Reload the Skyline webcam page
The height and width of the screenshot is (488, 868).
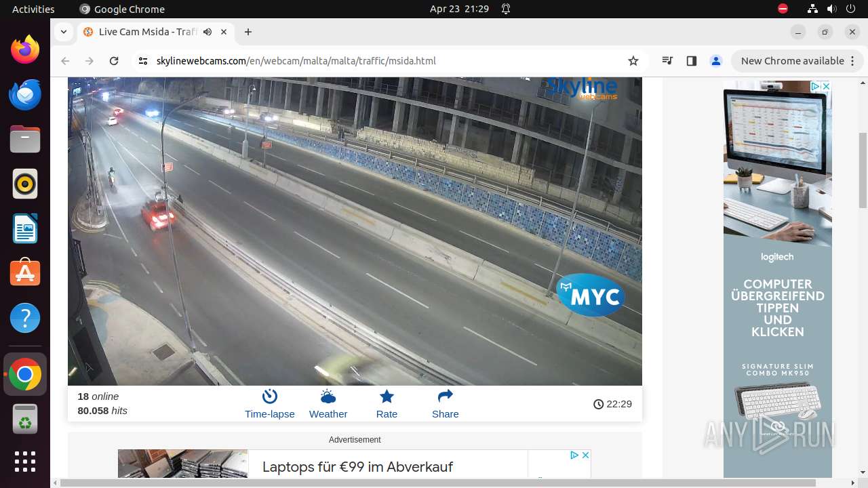coord(114,61)
